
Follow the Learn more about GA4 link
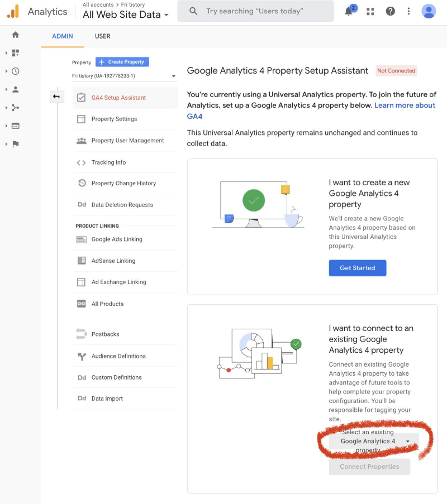tap(405, 105)
